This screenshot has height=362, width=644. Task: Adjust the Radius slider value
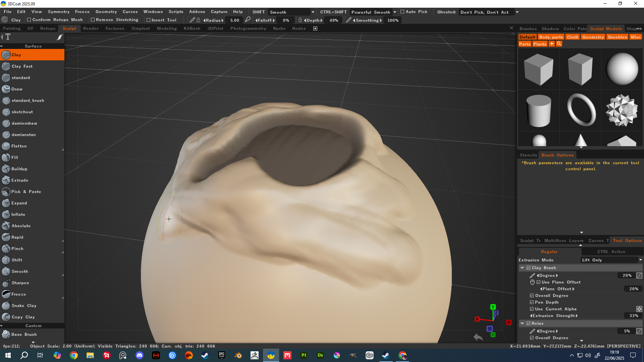[x=234, y=20]
